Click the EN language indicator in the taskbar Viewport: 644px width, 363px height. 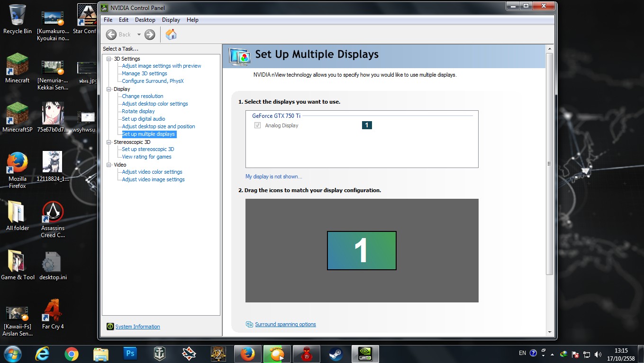pos(522,353)
